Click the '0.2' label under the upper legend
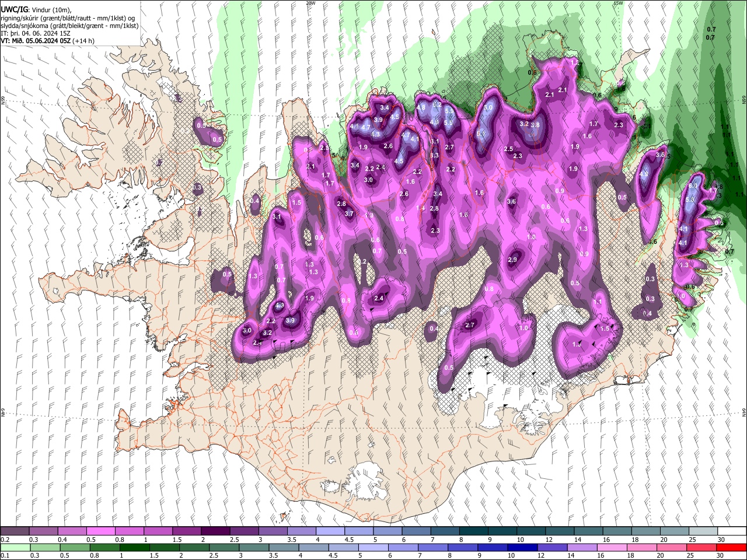Screen dimensions: 747x560 (x=5, y=540)
